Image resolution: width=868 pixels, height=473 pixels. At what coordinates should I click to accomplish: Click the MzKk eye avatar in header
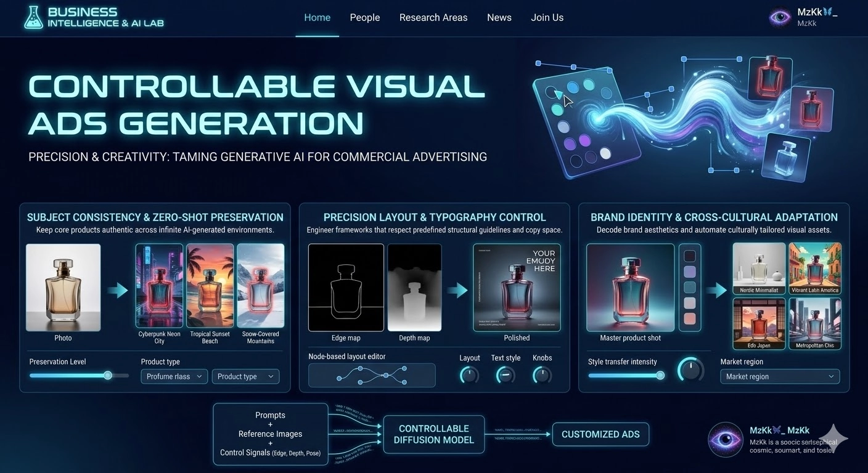point(780,17)
